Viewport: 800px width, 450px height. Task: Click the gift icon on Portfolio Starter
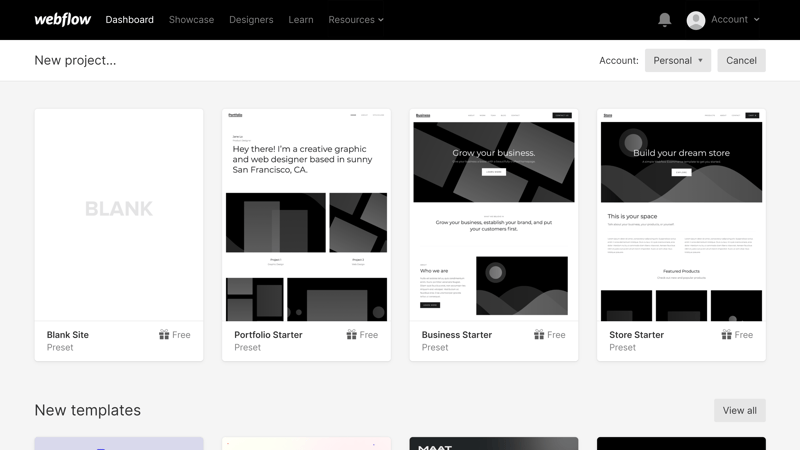[352, 335]
